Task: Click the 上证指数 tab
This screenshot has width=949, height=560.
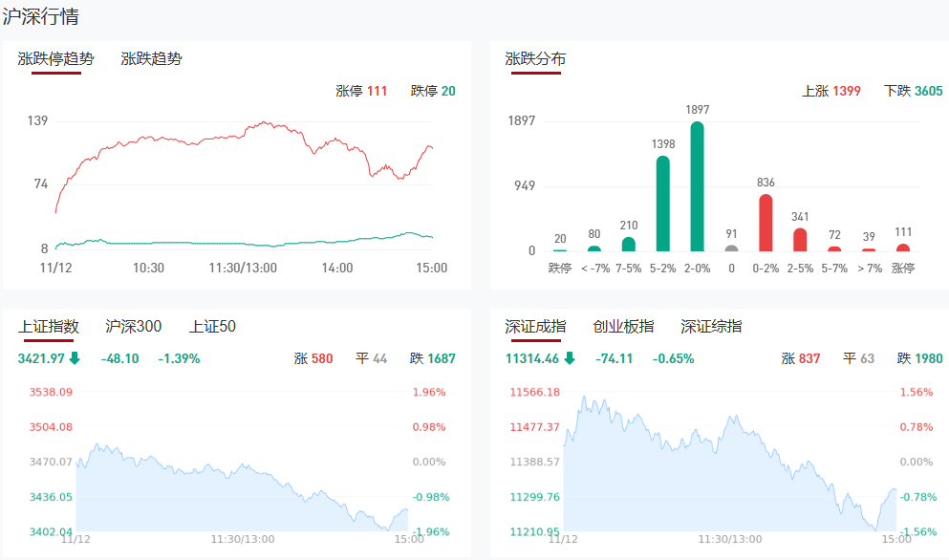Action: 48,327
